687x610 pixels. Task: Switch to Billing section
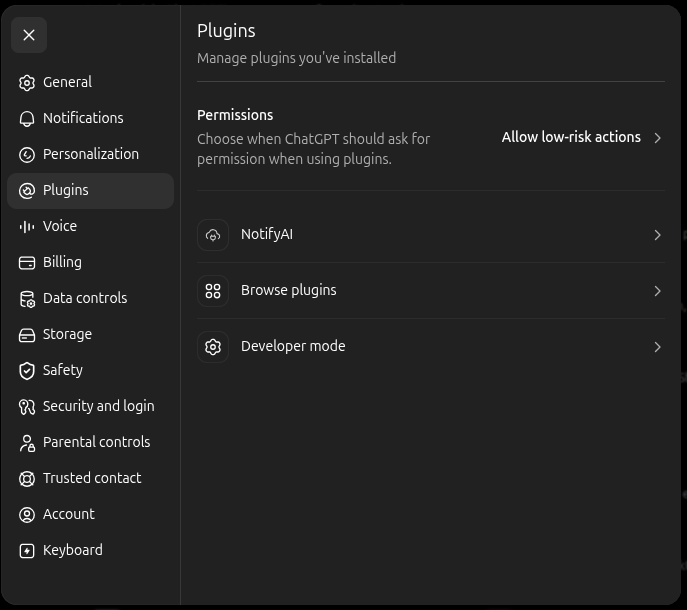click(91, 262)
